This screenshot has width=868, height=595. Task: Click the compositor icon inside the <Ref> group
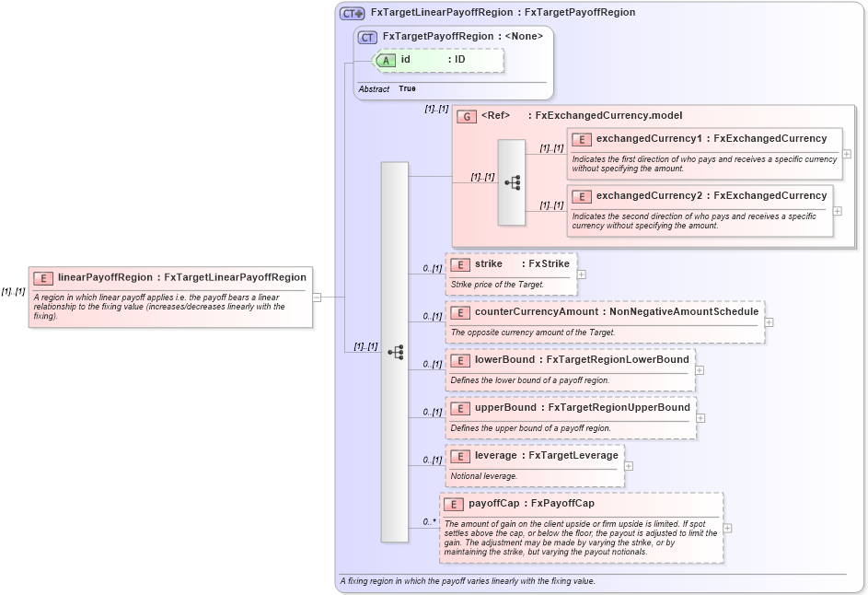coord(513,181)
